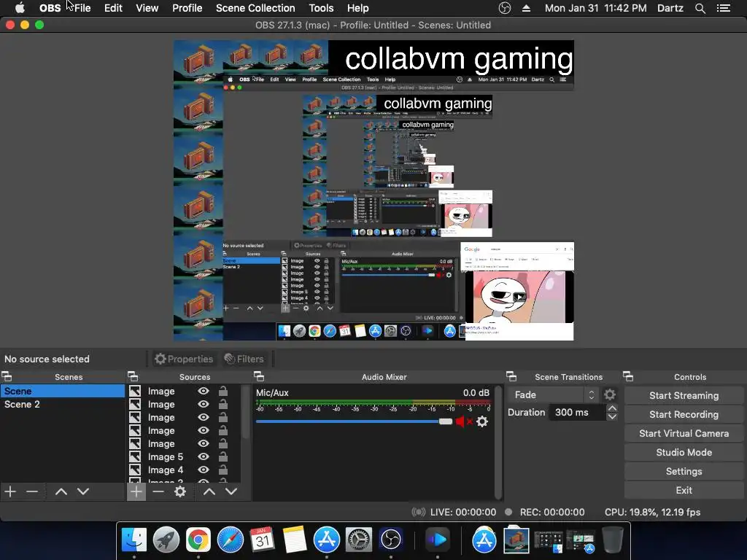Open OBS Settings from Controls
This screenshot has height=560, width=747.
[x=684, y=472]
